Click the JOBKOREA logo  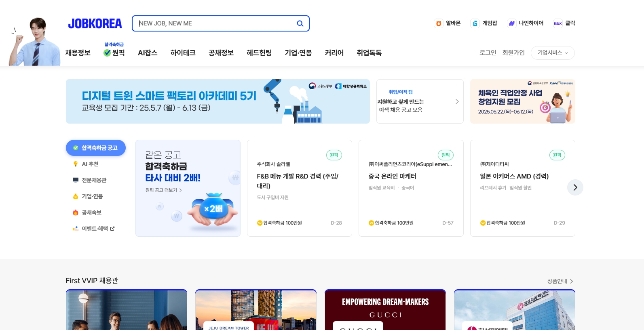tap(95, 23)
